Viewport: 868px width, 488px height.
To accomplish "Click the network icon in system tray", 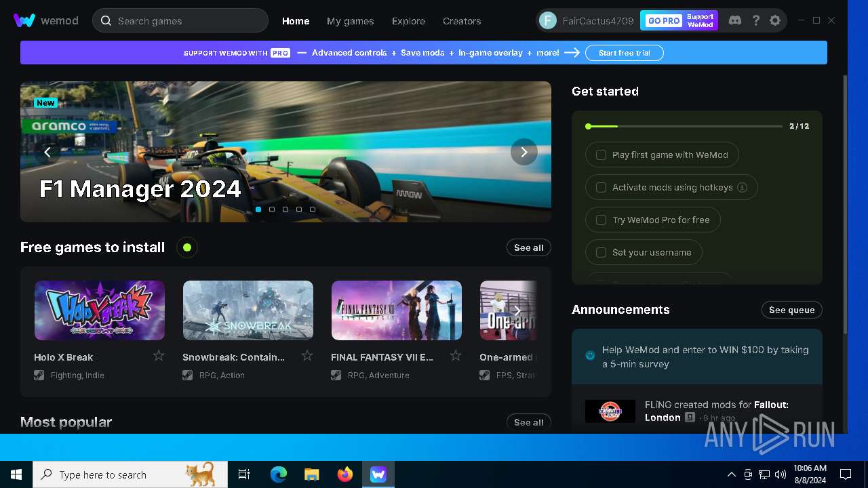I will tap(764, 474).
